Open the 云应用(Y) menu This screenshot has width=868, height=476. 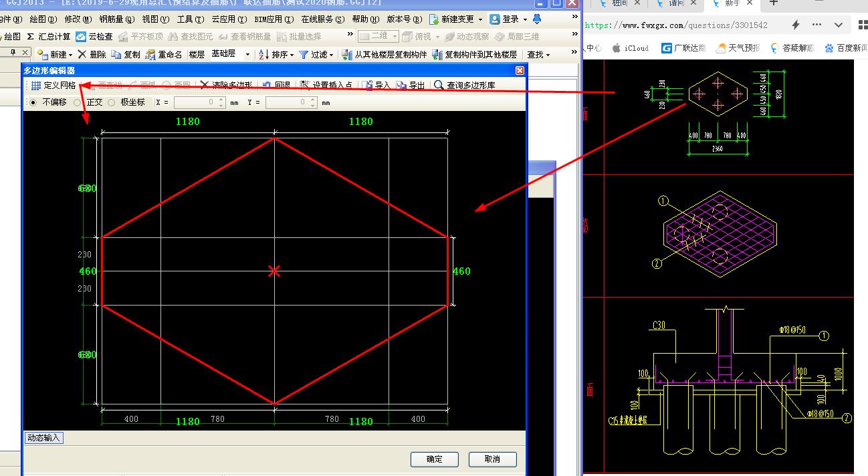click(x=228, y=19)
